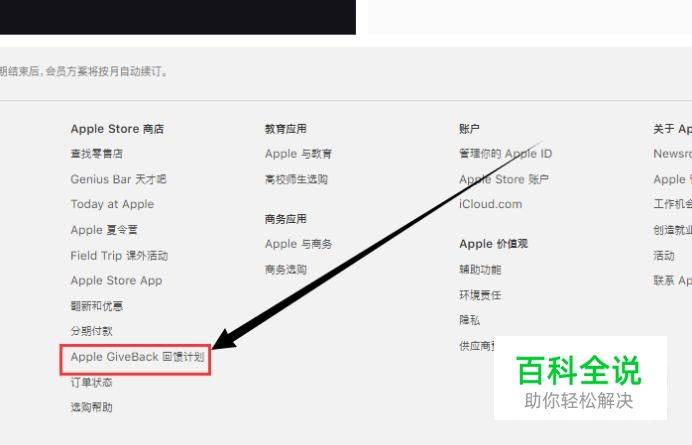Open the 选购帮助 link
692x445 pixels.
[91, 407]
